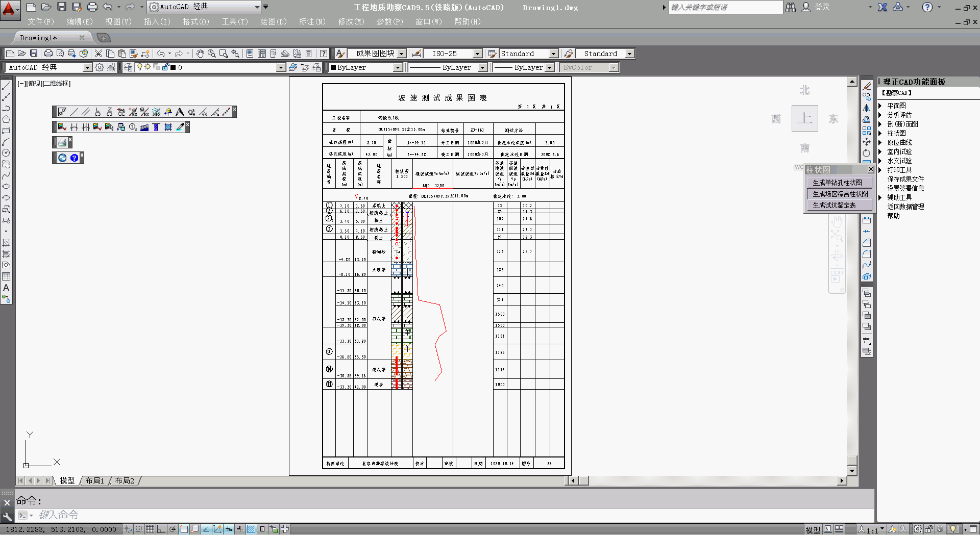
Task: Click the Dimension Style icon beside ISO-25
Action: tap(416, 54)
